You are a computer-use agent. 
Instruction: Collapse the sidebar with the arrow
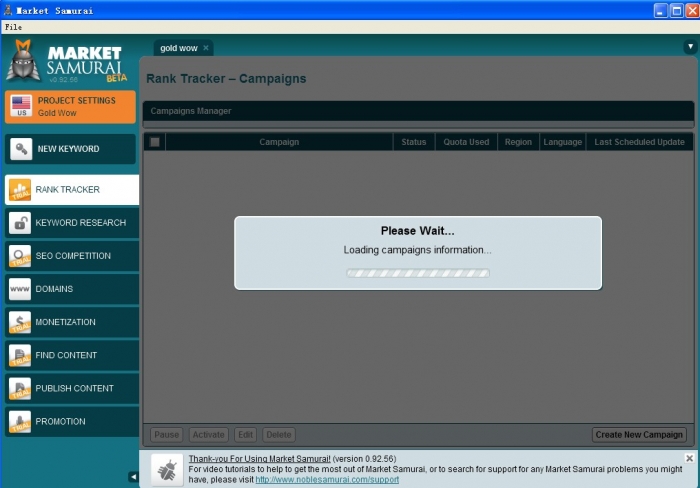[133, 477]
